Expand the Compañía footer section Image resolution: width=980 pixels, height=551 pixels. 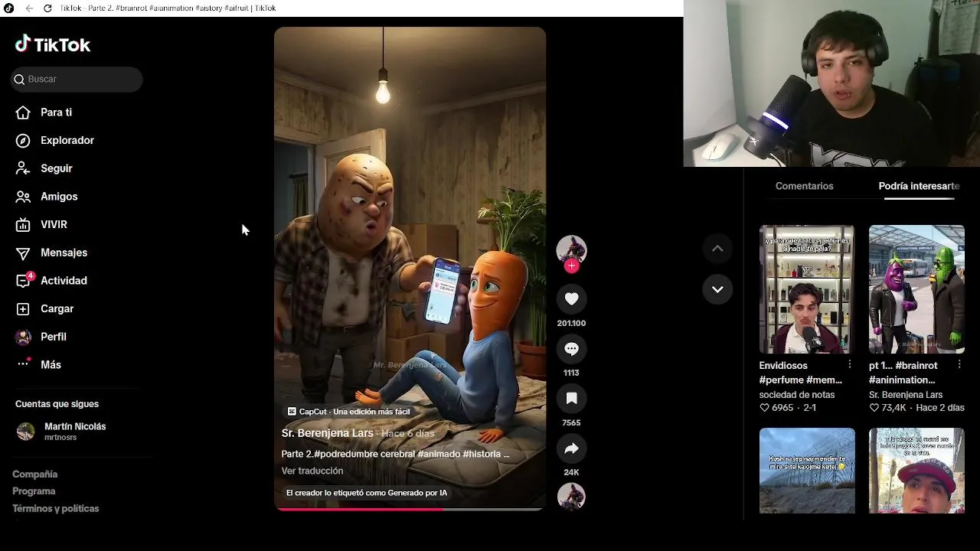pyautogui.click(x=34, y=474)
